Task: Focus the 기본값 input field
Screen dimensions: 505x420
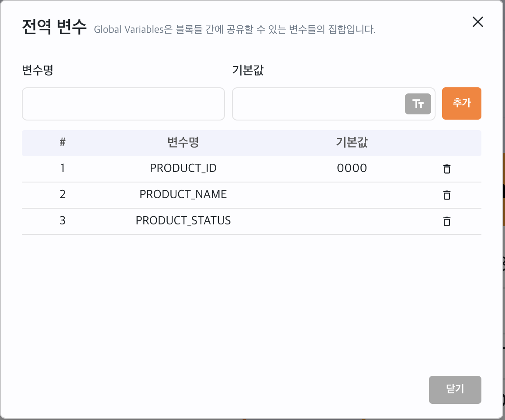Action: click(x=334, y=103)
